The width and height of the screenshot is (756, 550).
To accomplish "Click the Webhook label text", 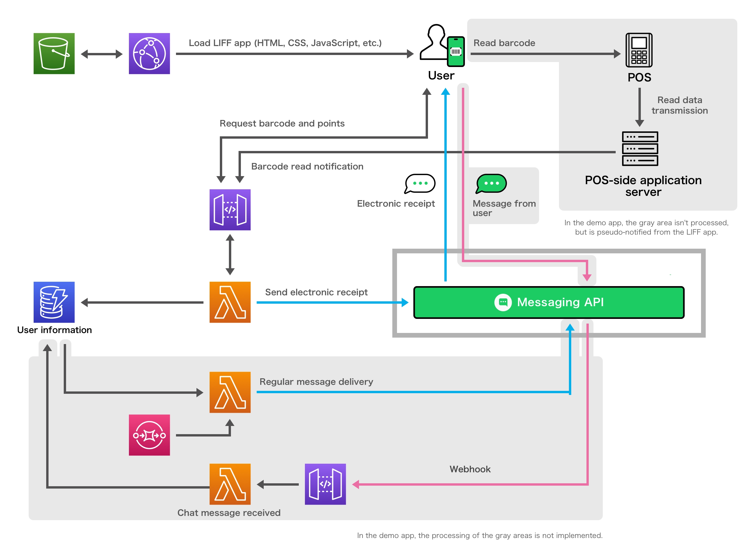I will 470,469.
